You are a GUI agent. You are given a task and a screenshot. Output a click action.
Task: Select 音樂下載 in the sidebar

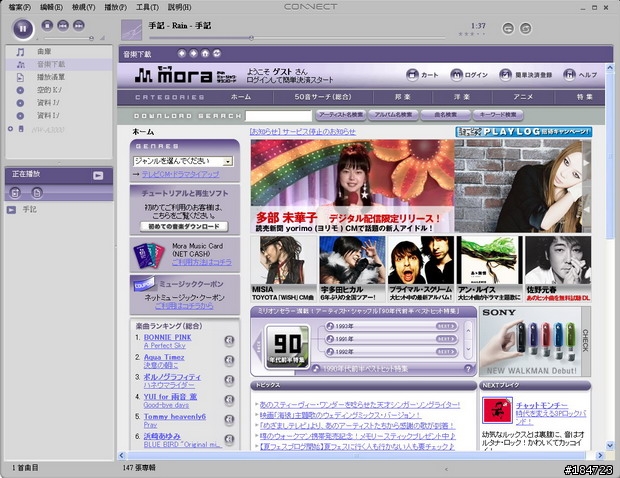59,64
